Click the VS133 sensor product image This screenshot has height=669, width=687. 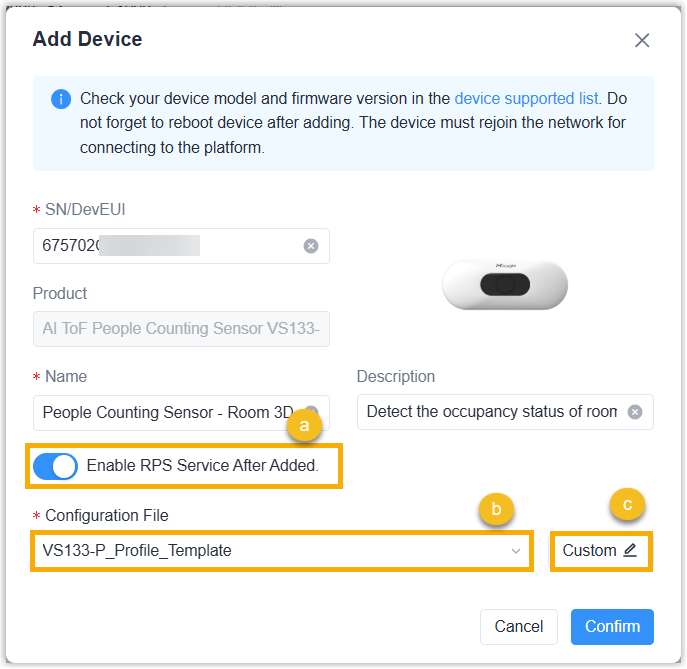coord(505,285)
